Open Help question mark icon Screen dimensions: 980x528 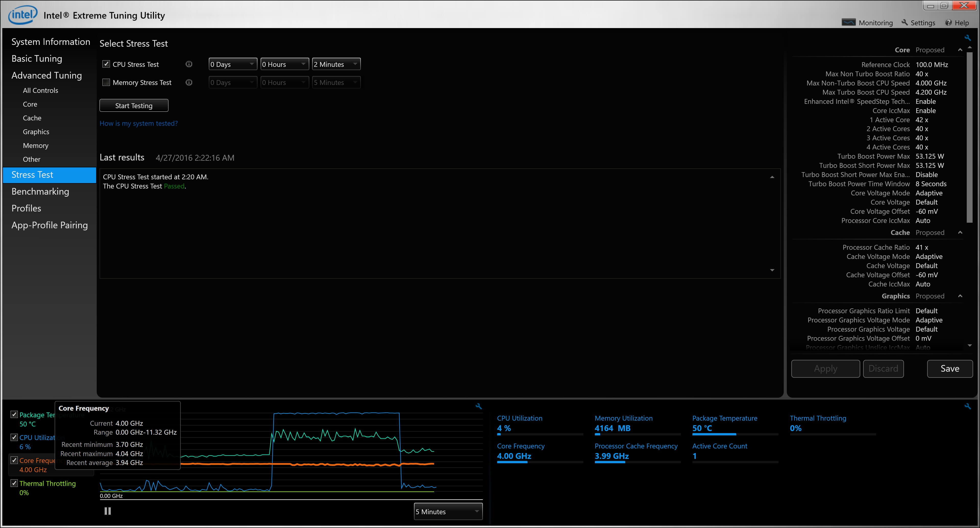(x=948, y=23)
